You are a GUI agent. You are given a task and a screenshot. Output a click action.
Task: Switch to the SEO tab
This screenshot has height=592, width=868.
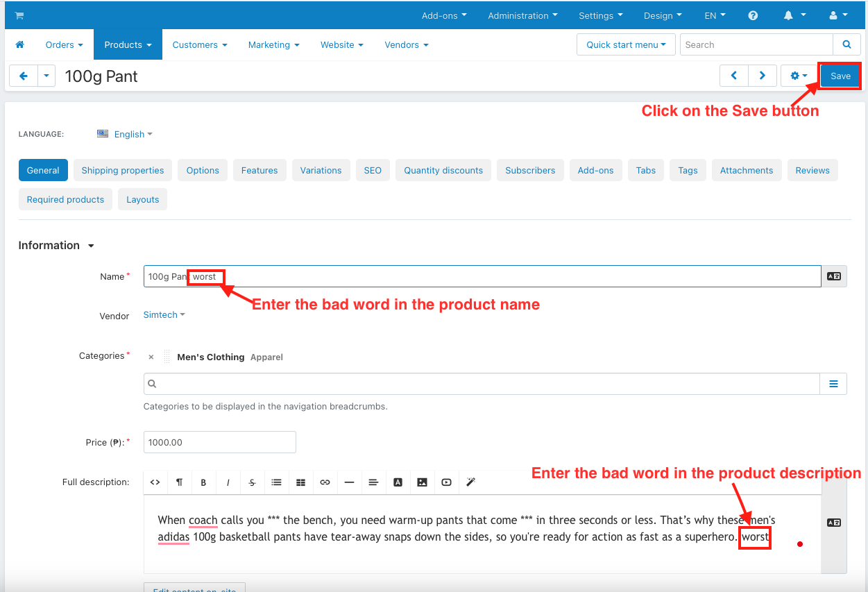click(x=373, y=170)
